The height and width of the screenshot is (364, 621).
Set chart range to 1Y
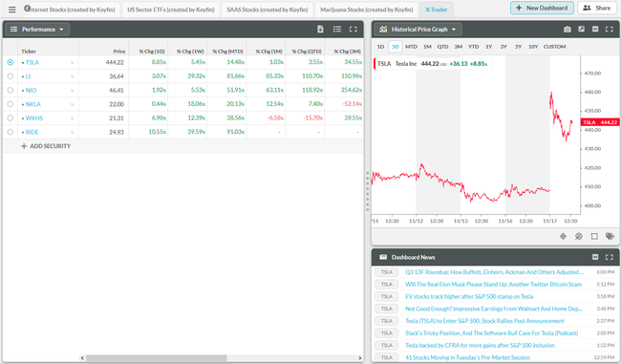pyautogui.click(x=489, y=47)
